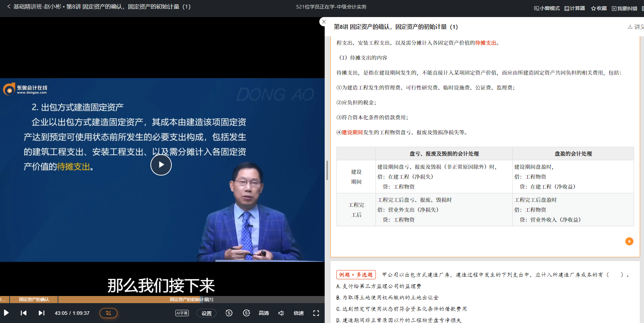The width and height of the screenshot is (644, 323).
Task: Toggle the AI字幕 subtitles
Action: [x=182, y=313]
